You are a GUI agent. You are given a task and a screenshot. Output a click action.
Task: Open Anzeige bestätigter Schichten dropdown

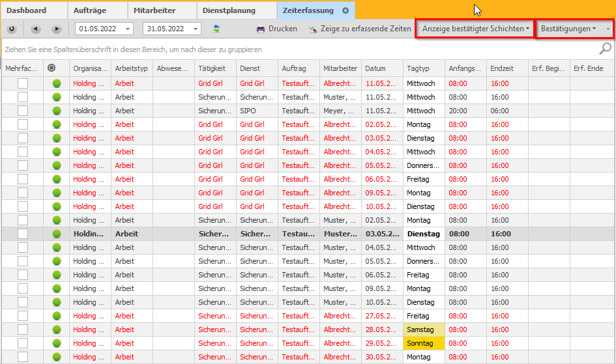475,29
